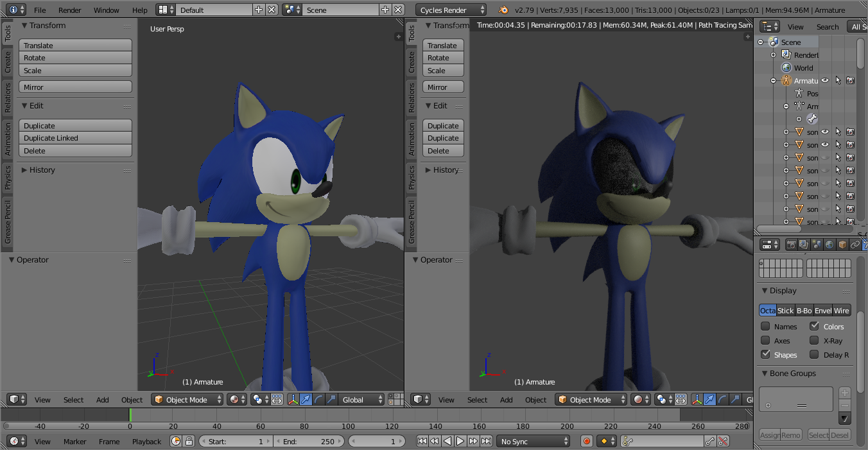The height and width of the screenshot is (450, 868).
Task: Open Object Mode dropdown in left viewport
Action: tap(187, 399)
